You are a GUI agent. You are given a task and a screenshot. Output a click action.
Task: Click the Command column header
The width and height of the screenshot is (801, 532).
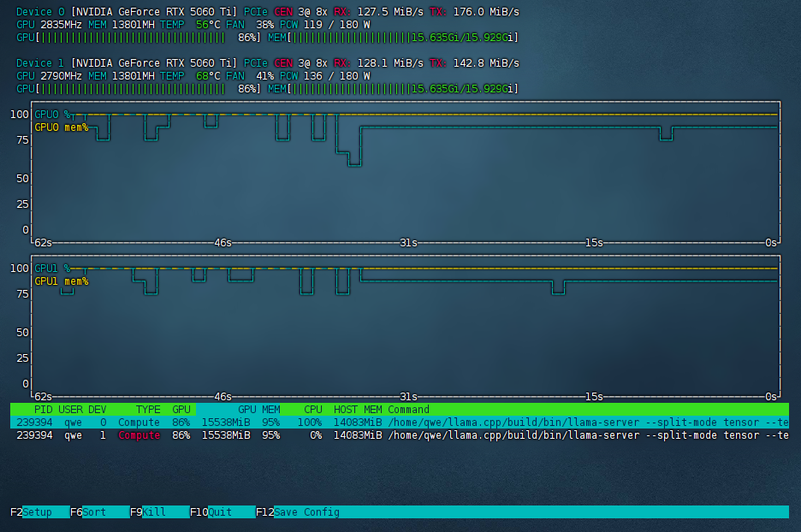click(x=409, y=410)
